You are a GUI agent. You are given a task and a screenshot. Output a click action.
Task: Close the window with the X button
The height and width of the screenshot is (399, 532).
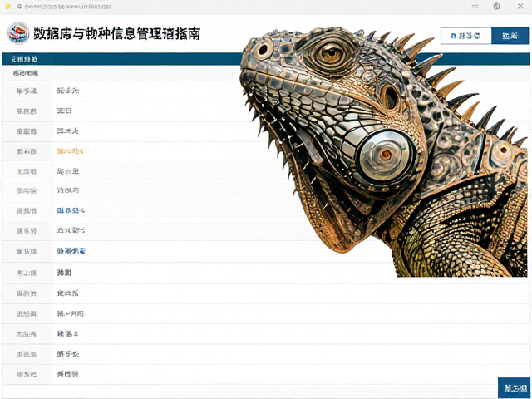(520, 7)
